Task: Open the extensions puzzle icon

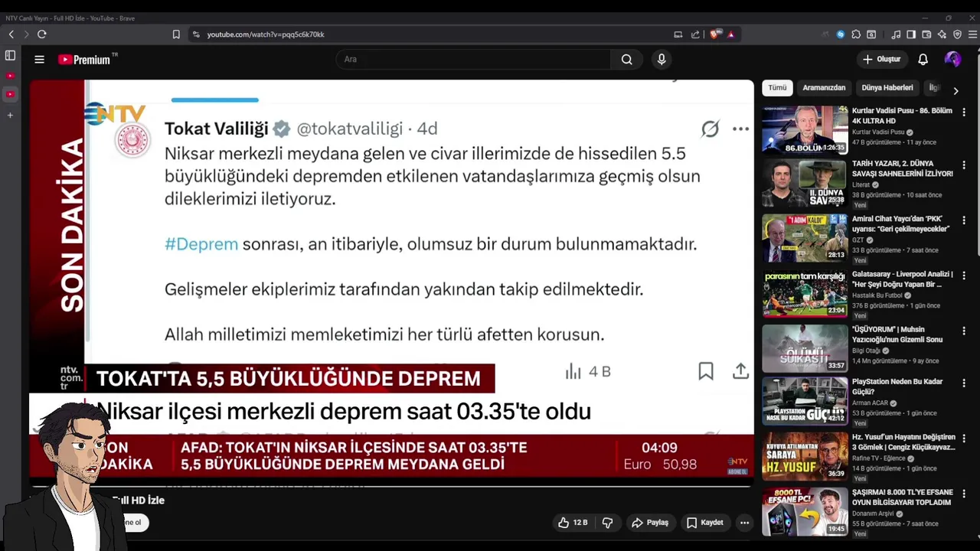Action: tap(856, 34)
